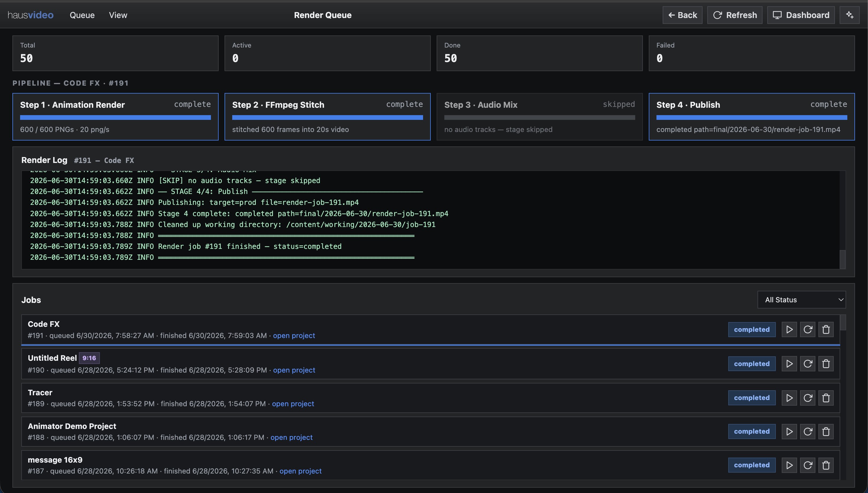The image size is (868, 493).
Task: Play the Untitled Reel job output
Action: coord(789,364)
